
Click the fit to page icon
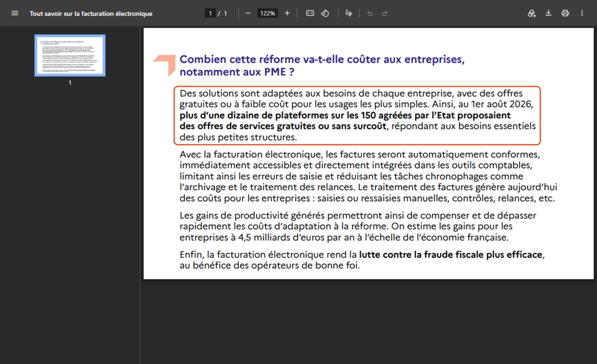click(310, 13)
